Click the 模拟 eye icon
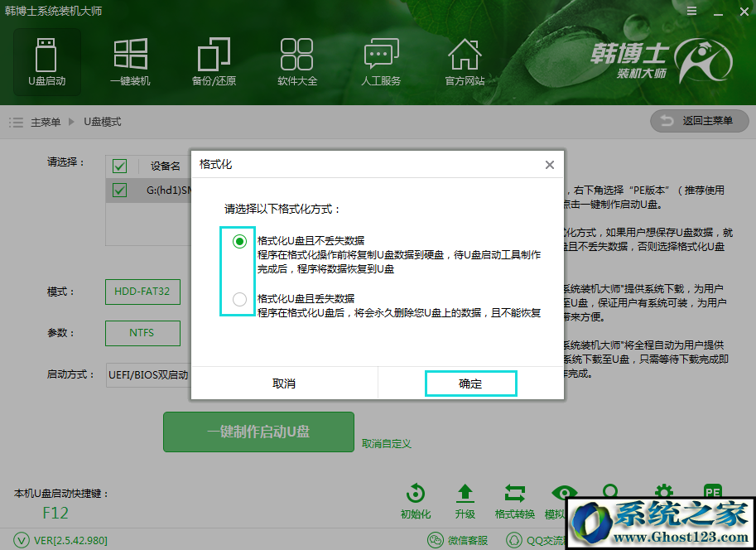756x550 pixels. (x=564, y=493)
